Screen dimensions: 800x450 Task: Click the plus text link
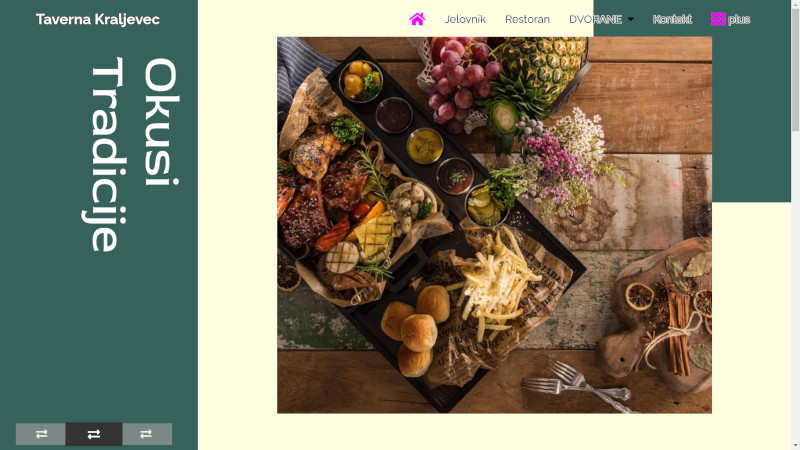[x=739, y=19]
